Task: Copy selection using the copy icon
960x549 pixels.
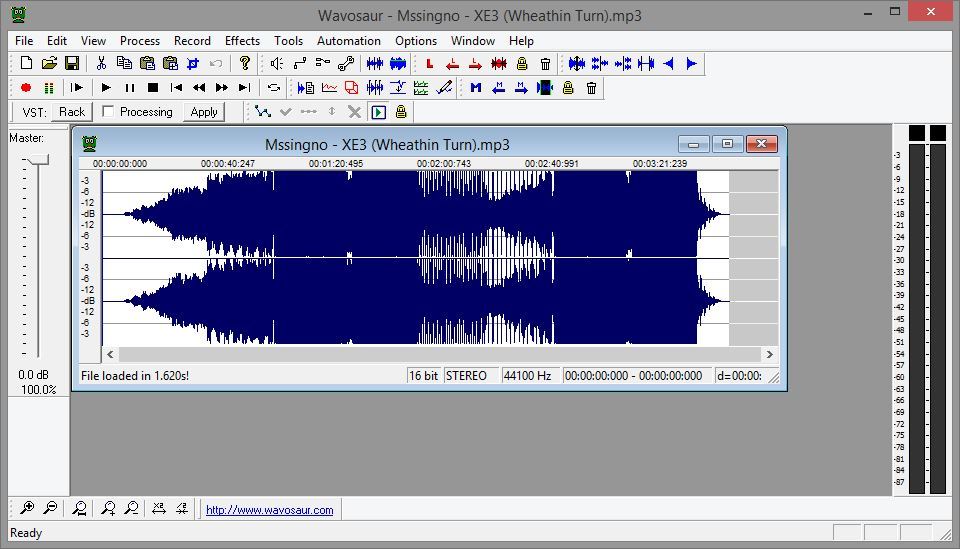Action: tap(124, 63)
